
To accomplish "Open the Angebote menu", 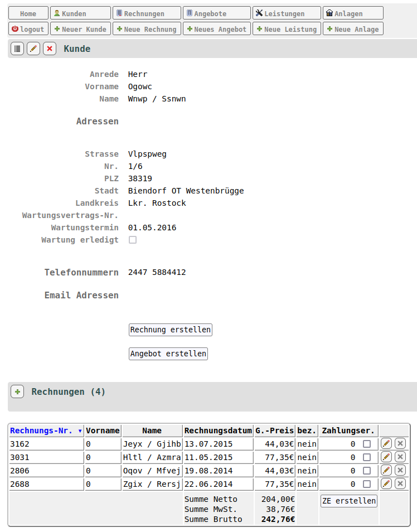I will [217, 13].
